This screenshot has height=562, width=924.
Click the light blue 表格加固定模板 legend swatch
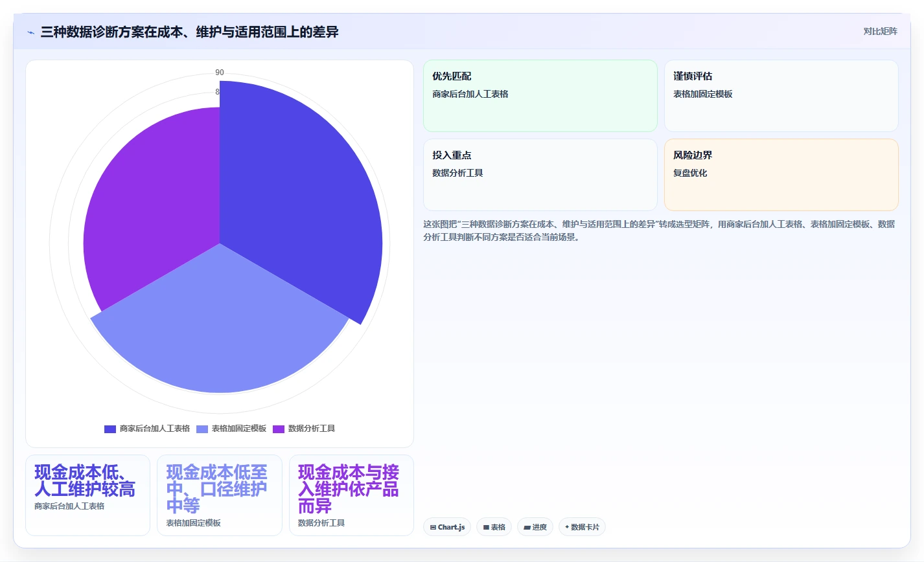pyautogui.click(x=202, y=429)
